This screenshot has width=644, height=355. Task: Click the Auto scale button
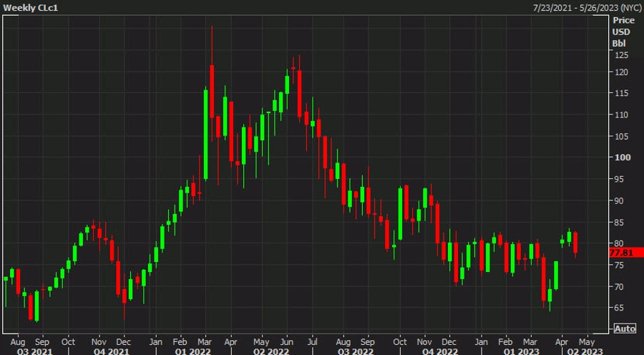tap(624, 329)
